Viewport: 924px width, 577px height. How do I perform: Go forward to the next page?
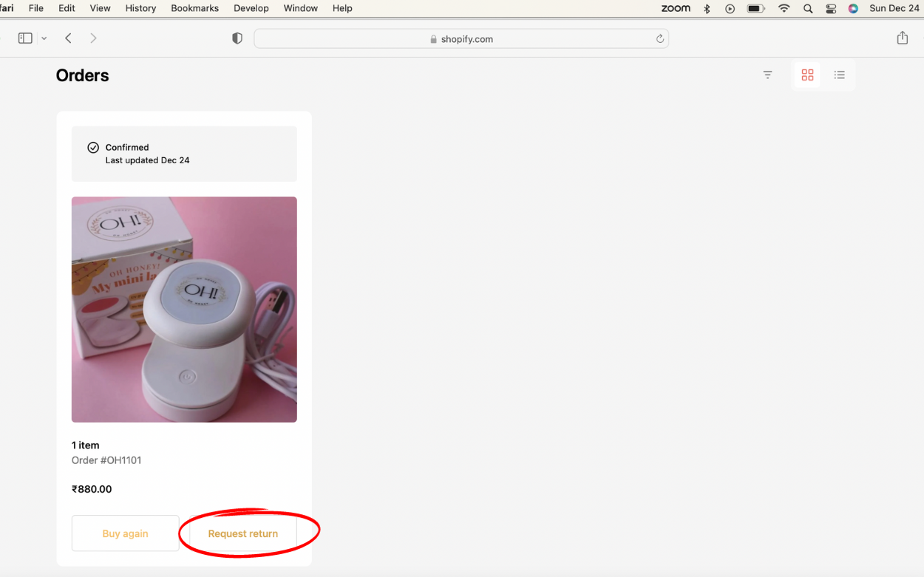pos(93,38)
